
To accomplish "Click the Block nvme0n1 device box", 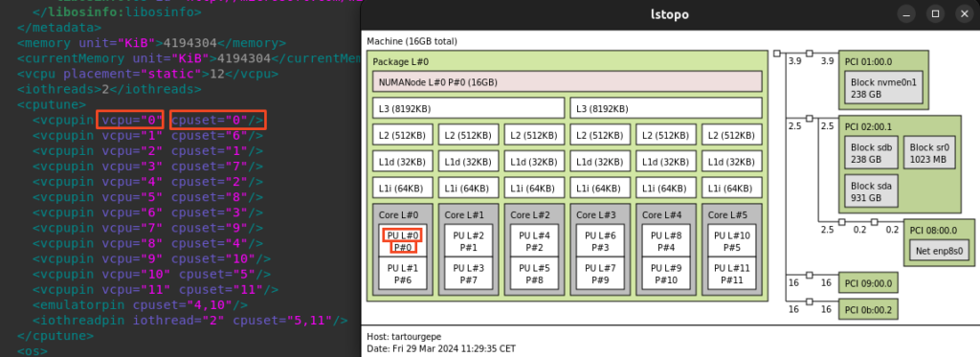I will click(883, 87).
